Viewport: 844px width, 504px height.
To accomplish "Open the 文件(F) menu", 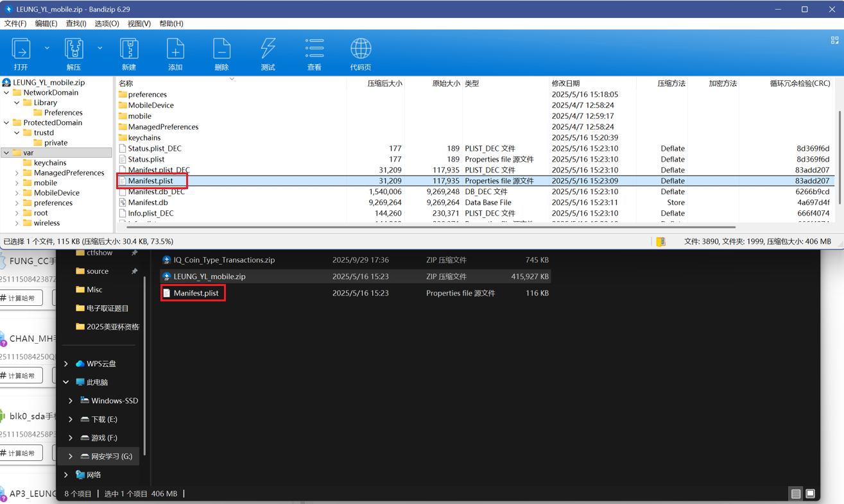I will (x=15, y=24).
